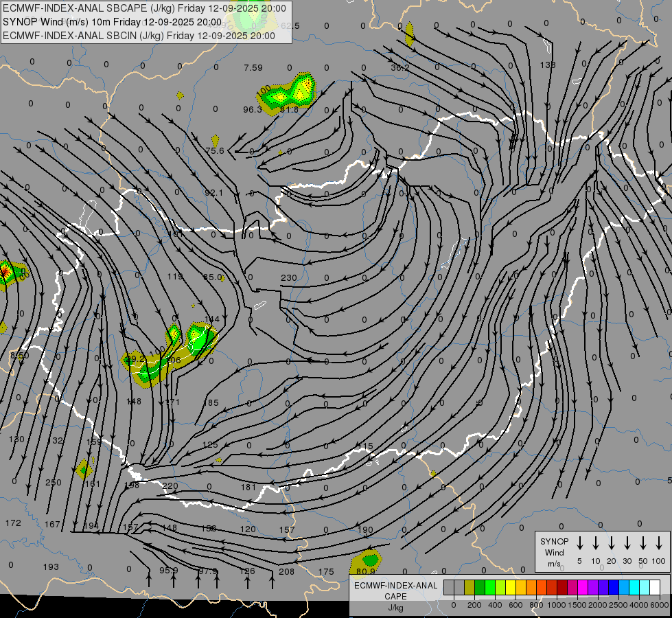This screenshot has height=618, width=672.
Task: Click the 5 m/s wind arrow in SYNOP legend
Action: click(x=579, y=543)
